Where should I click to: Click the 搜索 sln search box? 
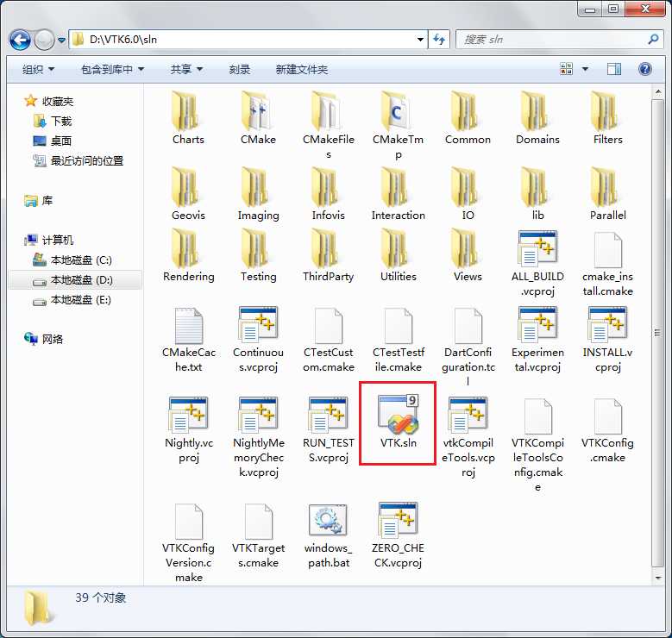559,40
